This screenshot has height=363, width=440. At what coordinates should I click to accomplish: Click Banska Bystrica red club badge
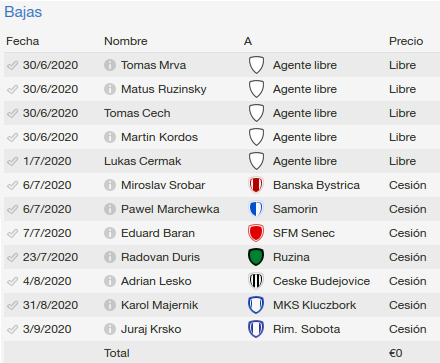(x=256, y=185)
